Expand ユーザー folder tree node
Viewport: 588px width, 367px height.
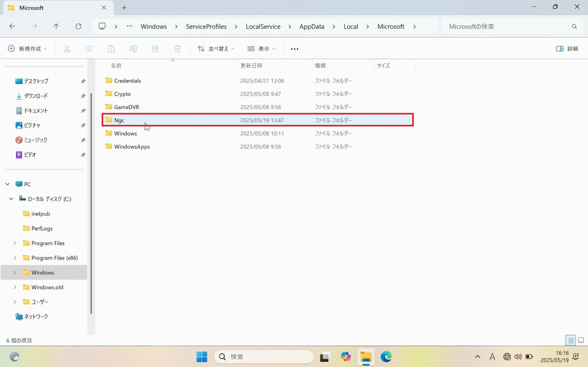tap(15, 302)
